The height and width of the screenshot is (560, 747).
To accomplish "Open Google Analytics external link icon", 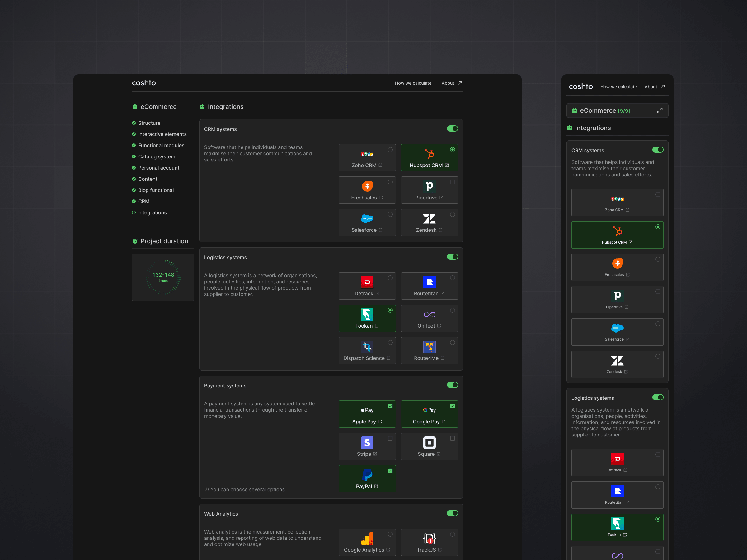I will coord(388,550).
